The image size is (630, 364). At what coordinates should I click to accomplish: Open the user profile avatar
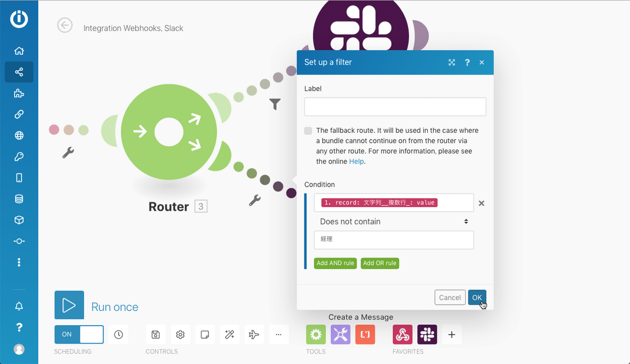point(19,349)
